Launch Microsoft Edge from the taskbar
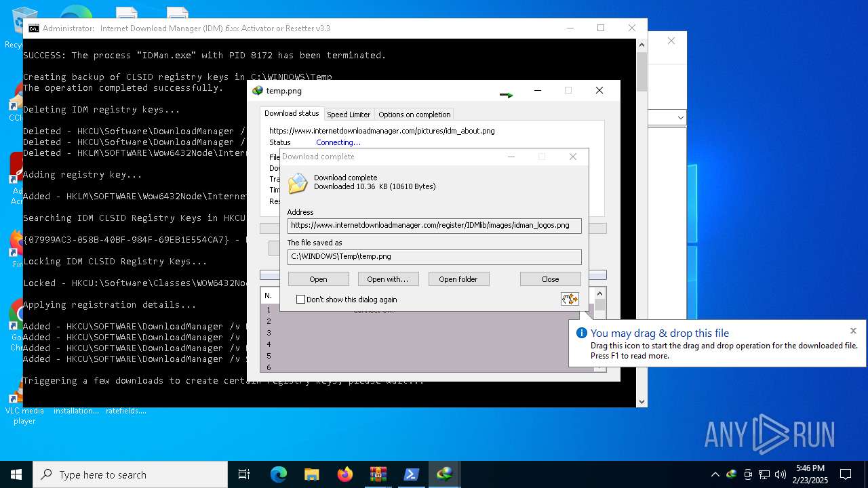Viewport: 868px width, 488px height. point(279,474)
